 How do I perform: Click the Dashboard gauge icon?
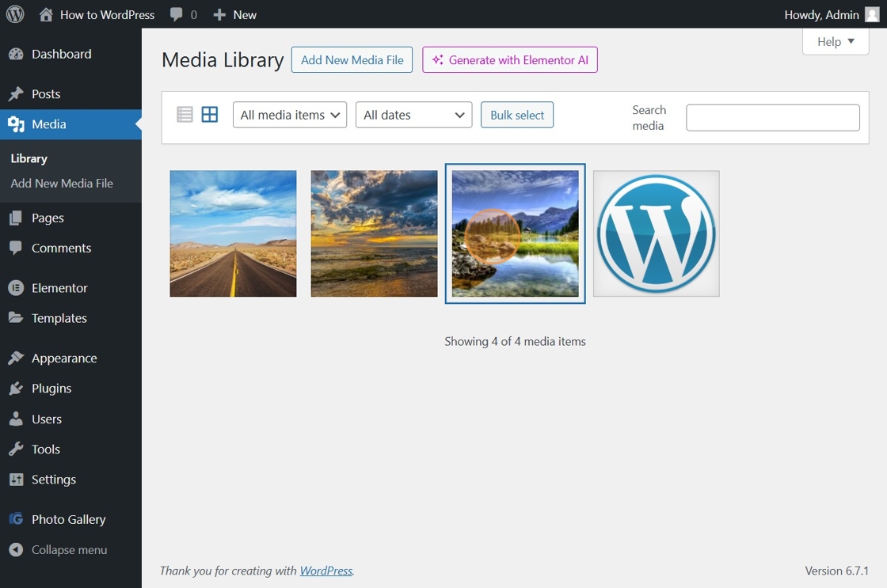[x=16, y=55]
